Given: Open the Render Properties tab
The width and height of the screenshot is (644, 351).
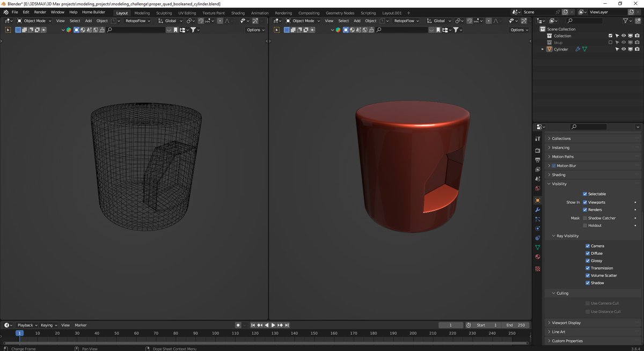Looking at the screenshot, I should coord(537,150).
